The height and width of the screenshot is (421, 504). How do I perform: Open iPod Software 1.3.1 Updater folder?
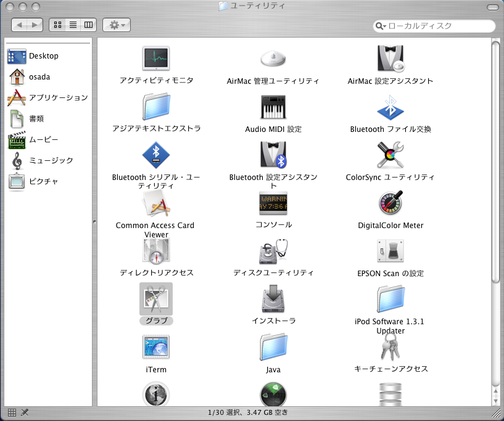click(390, 299)
